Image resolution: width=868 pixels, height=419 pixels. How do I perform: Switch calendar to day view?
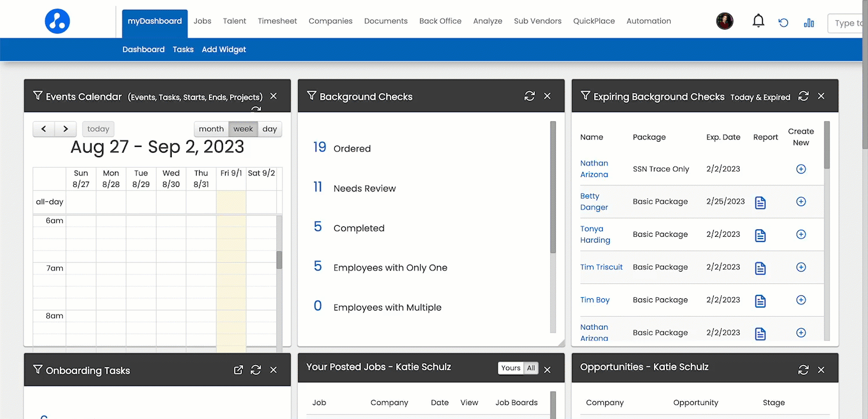tap(270, 129)
